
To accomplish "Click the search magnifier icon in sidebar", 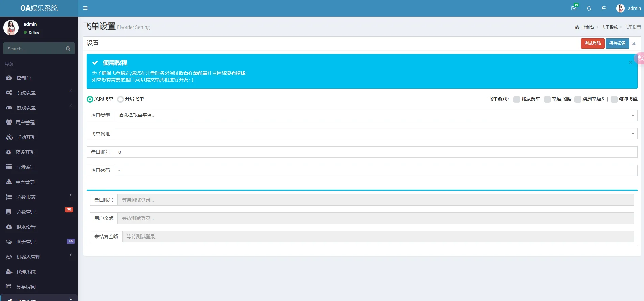I will (x=68, y=49).
